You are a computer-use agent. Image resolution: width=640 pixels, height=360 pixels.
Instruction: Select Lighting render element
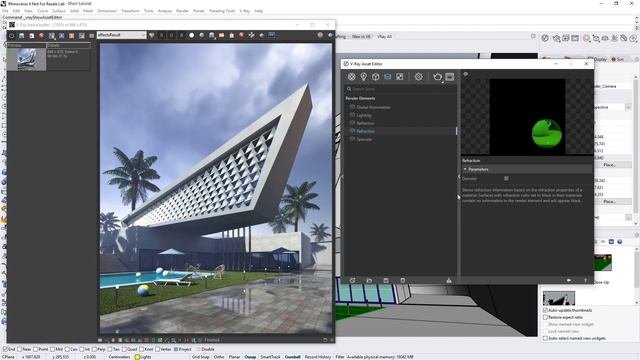364,116
